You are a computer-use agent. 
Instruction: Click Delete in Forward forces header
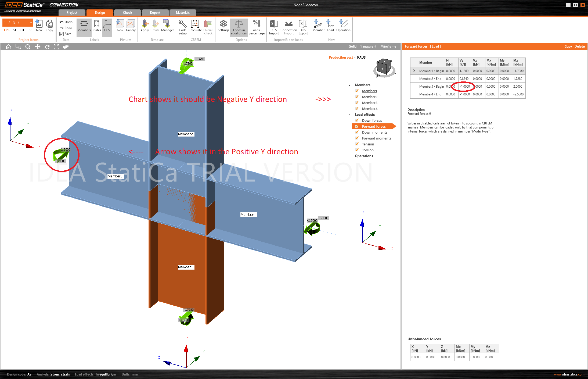(x=579, y=47)
